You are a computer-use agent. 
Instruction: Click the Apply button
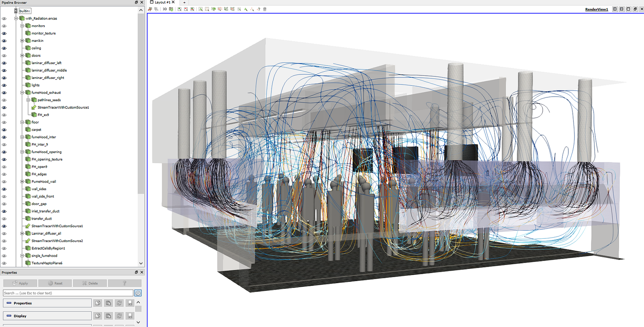20,283
